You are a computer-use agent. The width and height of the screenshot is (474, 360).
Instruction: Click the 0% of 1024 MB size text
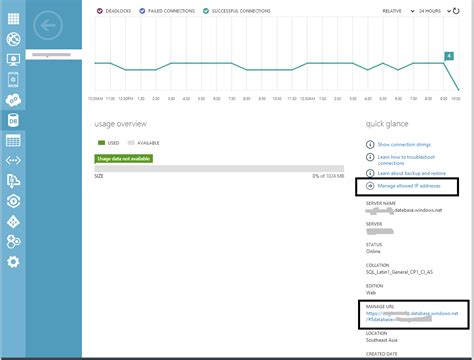click(328, 176)
